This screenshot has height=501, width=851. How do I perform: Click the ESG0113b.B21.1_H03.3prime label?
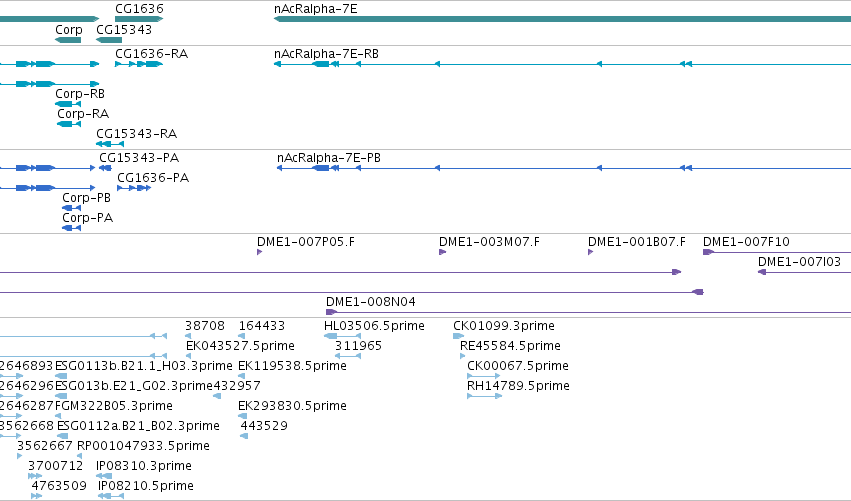(x=143, y=366)
